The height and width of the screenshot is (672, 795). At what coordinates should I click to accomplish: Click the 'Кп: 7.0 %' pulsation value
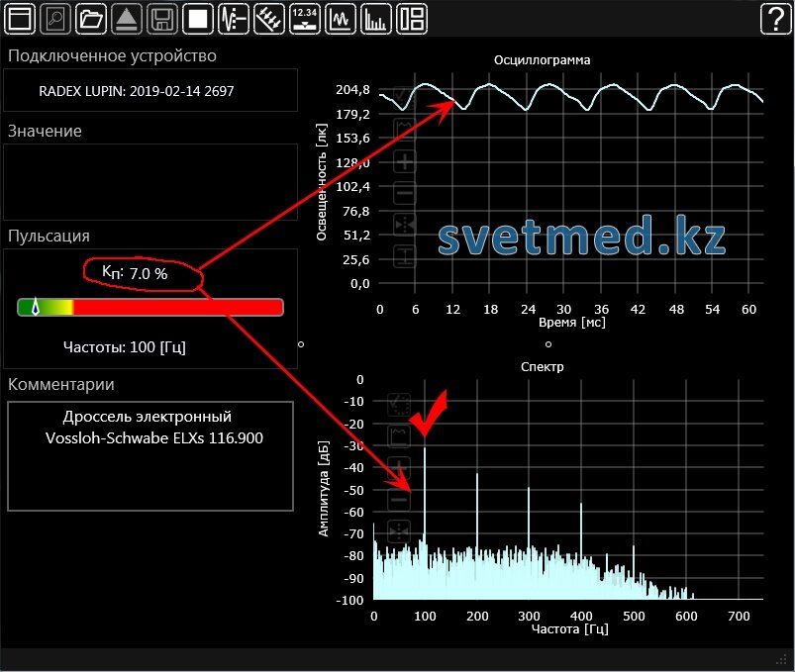pyautogui.click(x=135, y=273)
